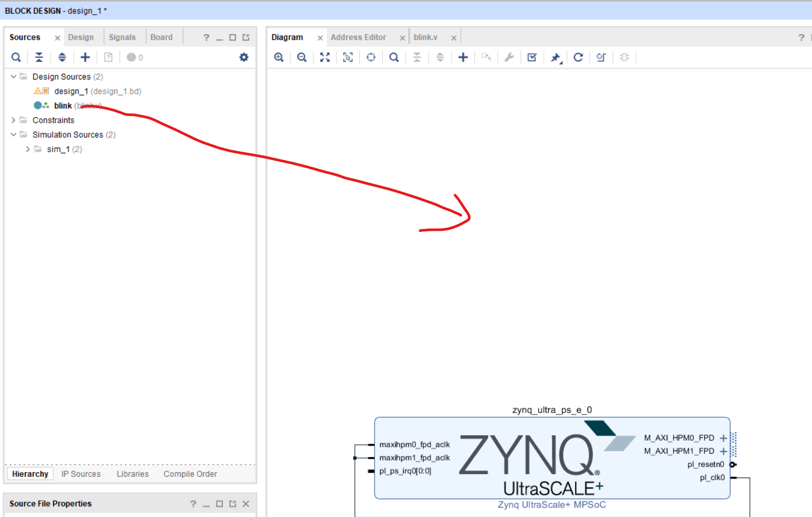Close the Address Editor tab

(x=402, y=38)
